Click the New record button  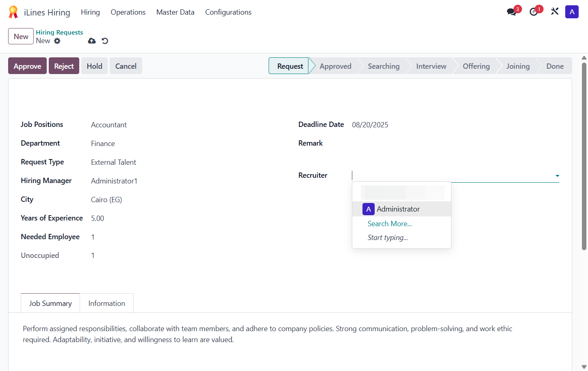coord(21,36)
